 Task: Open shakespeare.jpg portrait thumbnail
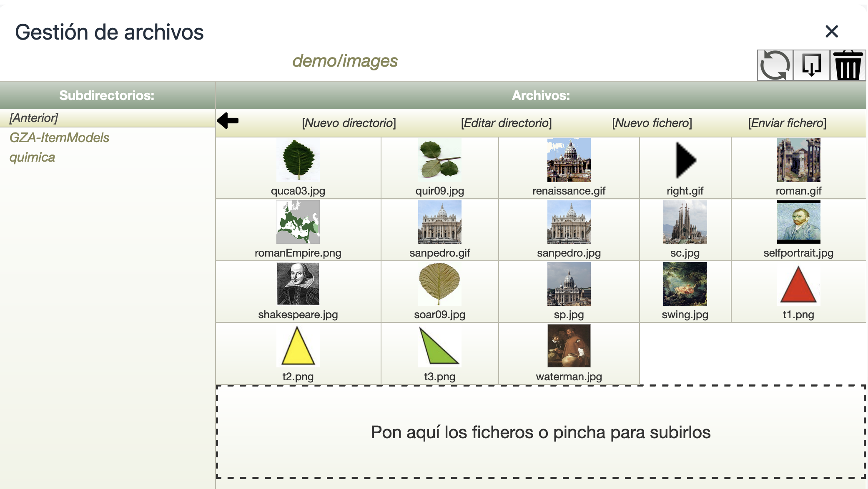click(x=298, y=284)
